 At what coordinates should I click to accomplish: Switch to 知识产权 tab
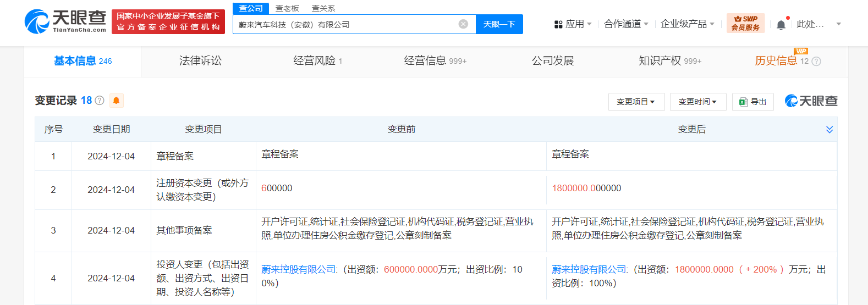coord(669,61)
